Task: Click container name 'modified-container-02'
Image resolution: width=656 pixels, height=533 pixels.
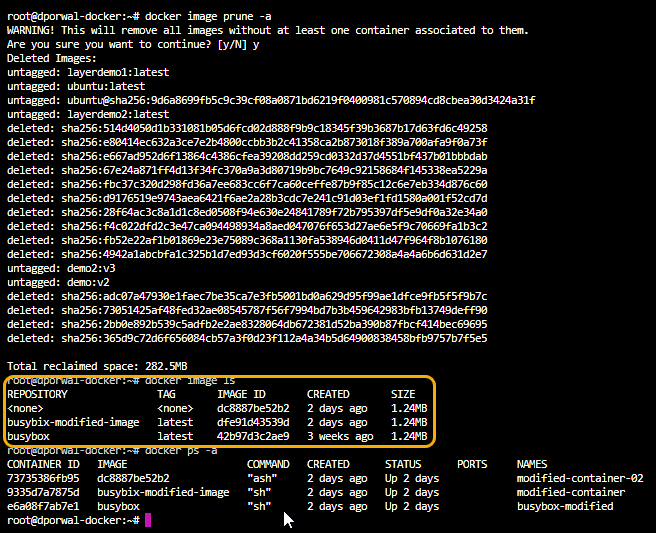Action: coord(580,478)
